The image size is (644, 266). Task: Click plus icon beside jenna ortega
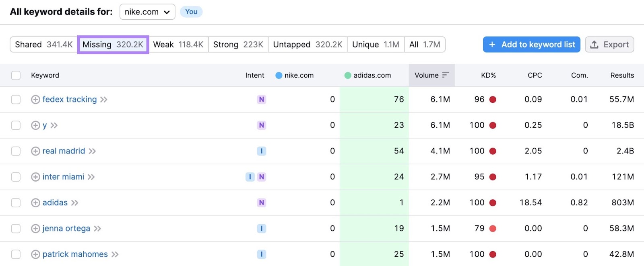(35, 229)
